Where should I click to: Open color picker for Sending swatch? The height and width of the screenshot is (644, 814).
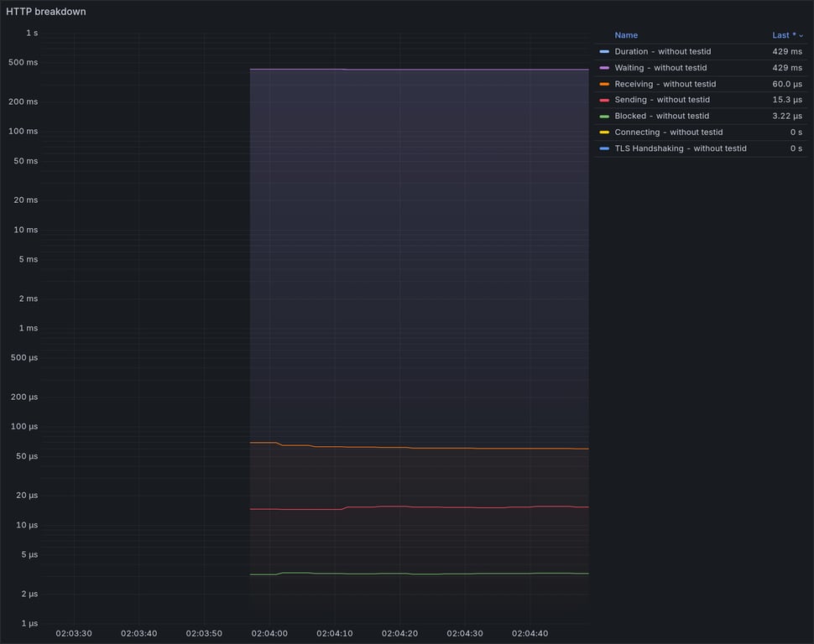click(603, 100)
